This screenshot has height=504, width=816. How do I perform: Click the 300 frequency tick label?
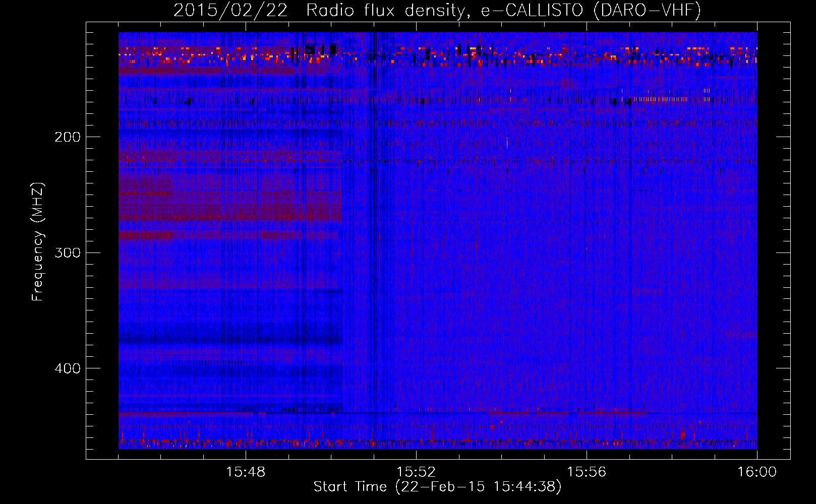pyautogui.click(x=68, y=253)
